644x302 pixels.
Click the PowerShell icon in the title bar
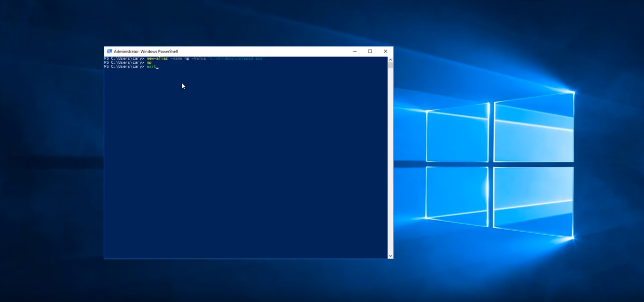coord(109,51)
